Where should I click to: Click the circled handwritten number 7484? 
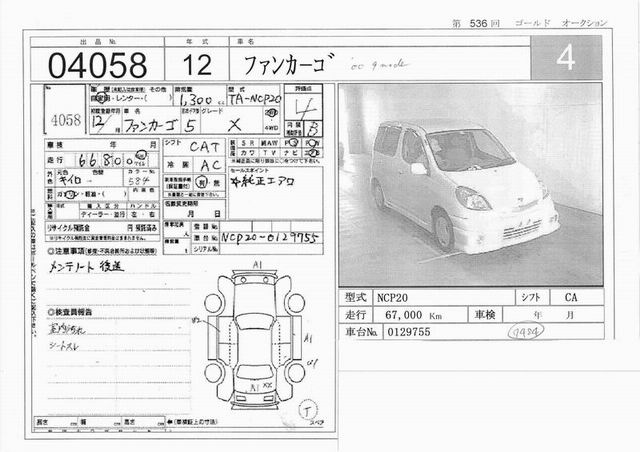coord(526,332)
